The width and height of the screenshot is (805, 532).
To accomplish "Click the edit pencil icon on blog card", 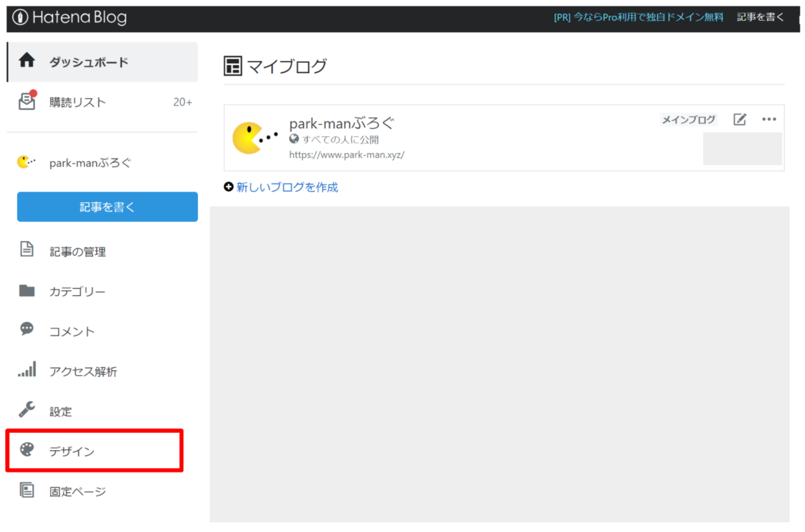I will coord(740,120).
